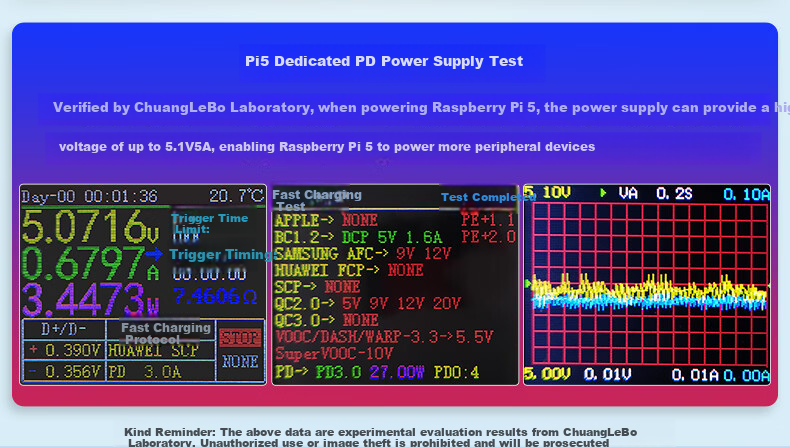Viewport: 790px width, 447px height.
Task: Click the SuperVOOC-10V row
Action: pyautogui.click(x=334, y=353)
